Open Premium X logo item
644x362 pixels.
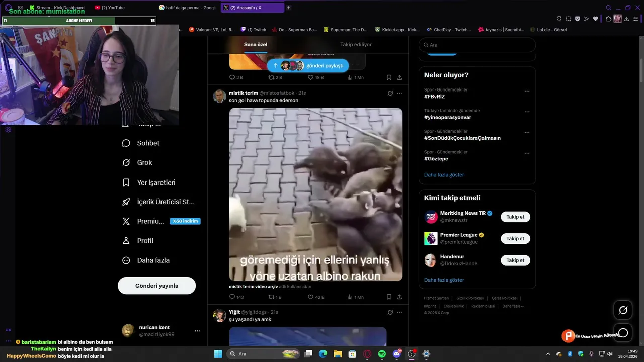pos(161,221)
